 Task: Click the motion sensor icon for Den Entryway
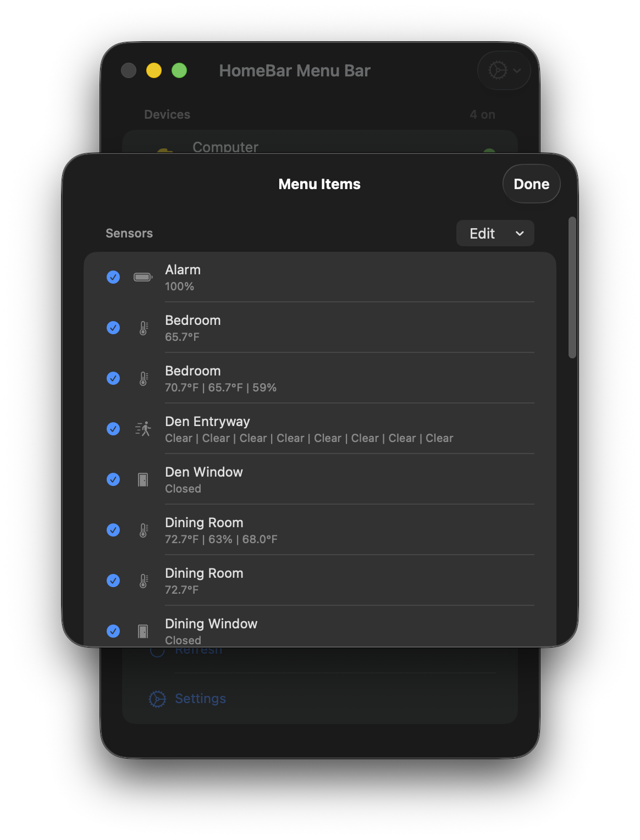point(143,429)
